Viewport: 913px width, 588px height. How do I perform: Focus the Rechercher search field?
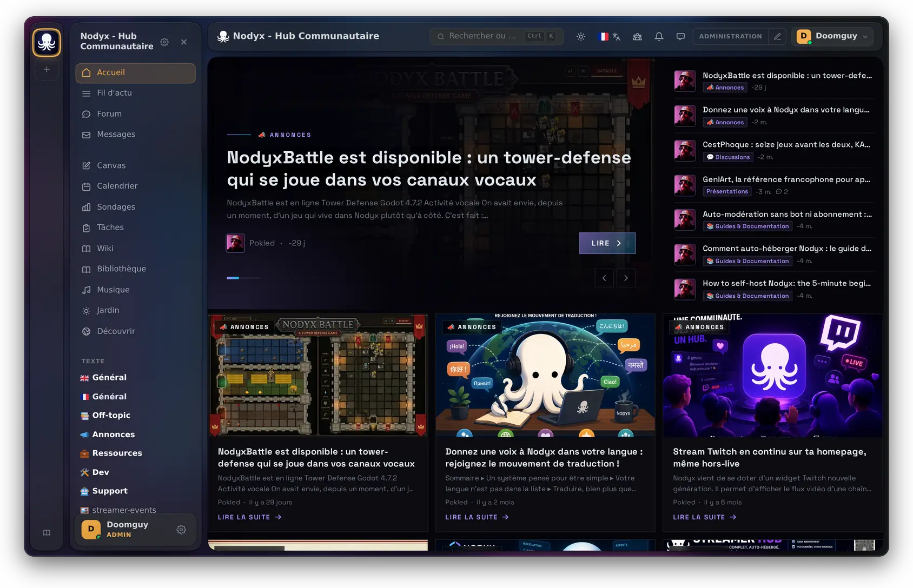[497, 36]
